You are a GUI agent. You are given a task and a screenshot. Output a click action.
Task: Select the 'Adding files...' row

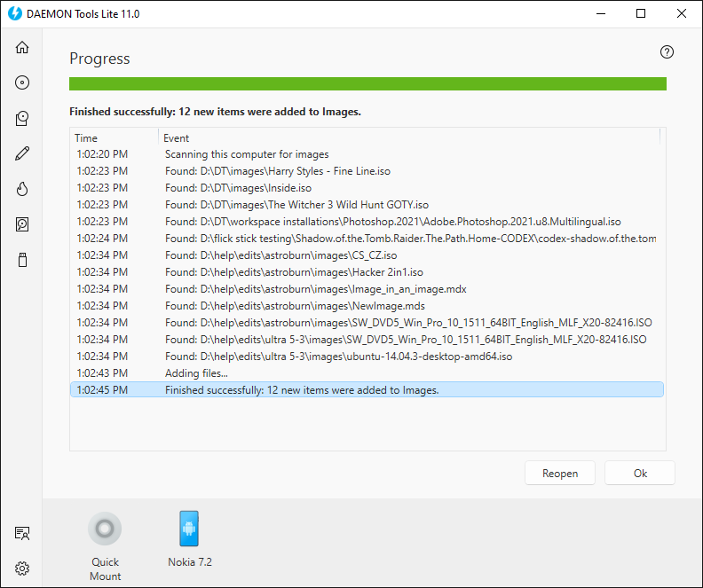point(367,373)
